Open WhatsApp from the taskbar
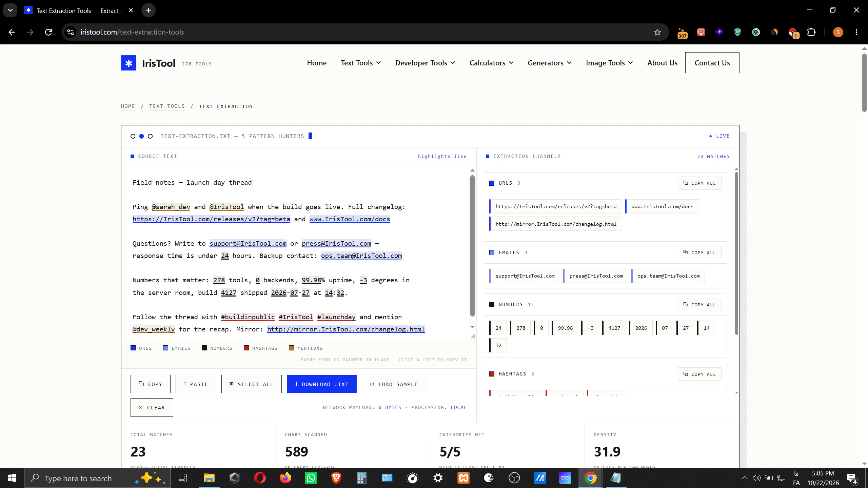Screen dimensions: 868x488 point(311,478)
